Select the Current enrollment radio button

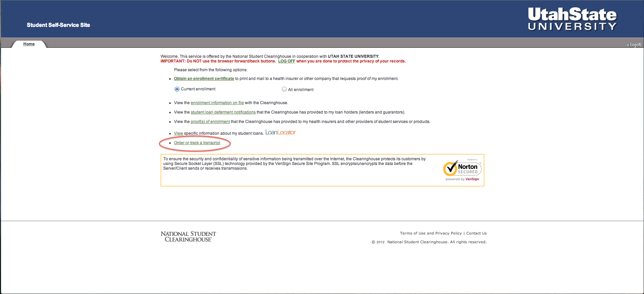click(x=177, y=89)
